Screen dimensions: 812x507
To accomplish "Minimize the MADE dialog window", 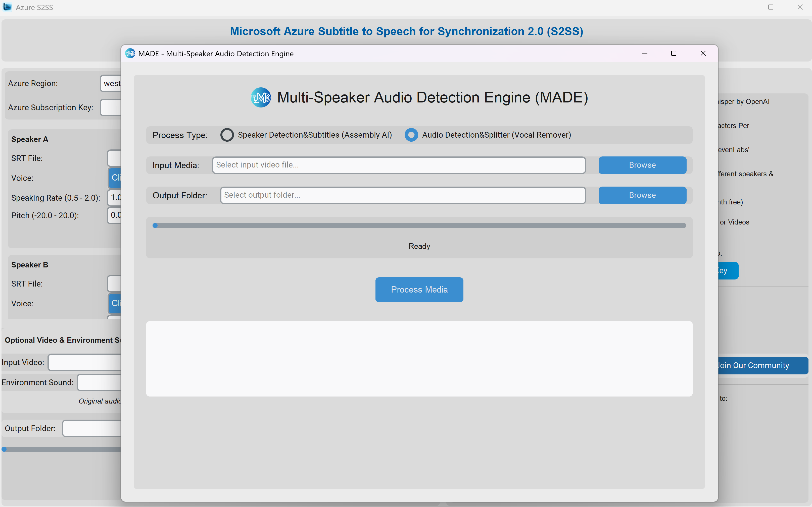I will [645, 54].
